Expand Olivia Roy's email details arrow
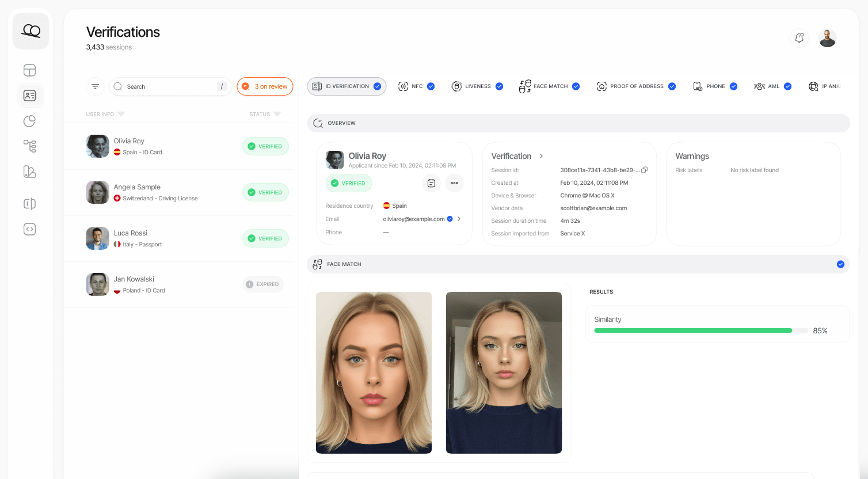The height and width of the screenshot is (479, 868). pos(458,219)
